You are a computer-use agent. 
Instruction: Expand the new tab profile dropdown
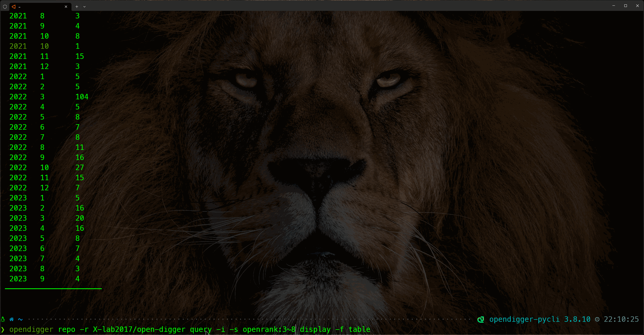point(84,6)
